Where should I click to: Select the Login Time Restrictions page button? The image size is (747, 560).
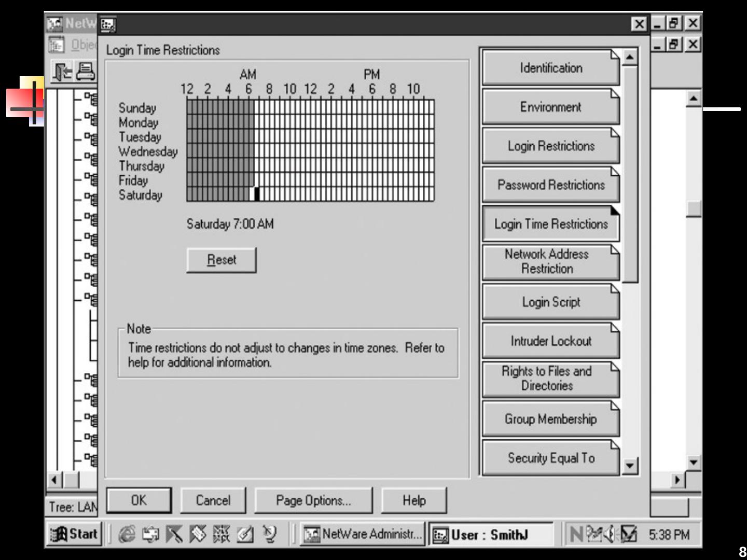coord(551,224)
